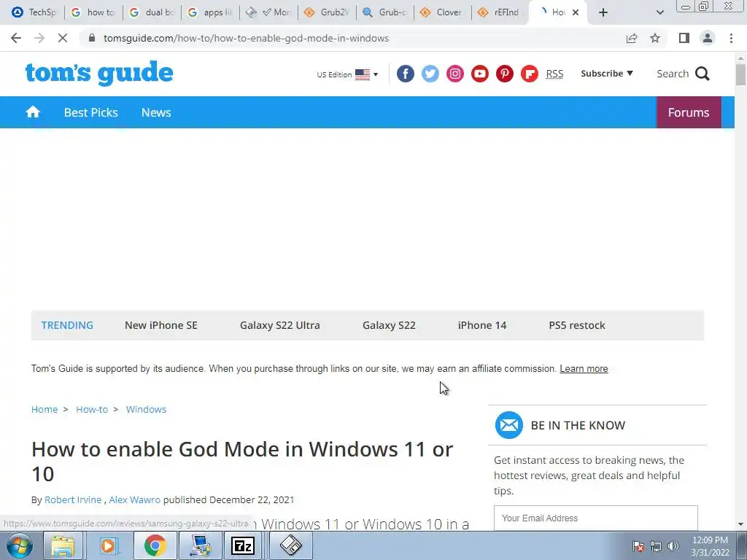
Task: Open Windows Start button
Action: click(20, 545)
